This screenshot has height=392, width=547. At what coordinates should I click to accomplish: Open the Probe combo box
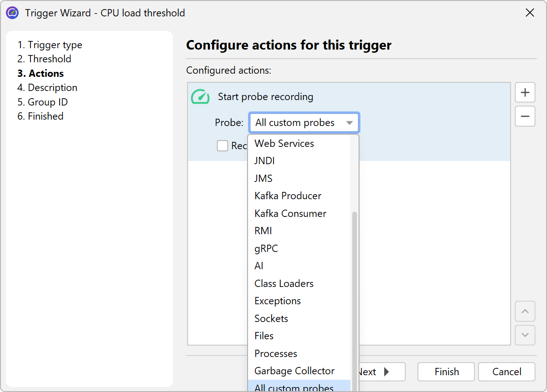coord(304,123)
